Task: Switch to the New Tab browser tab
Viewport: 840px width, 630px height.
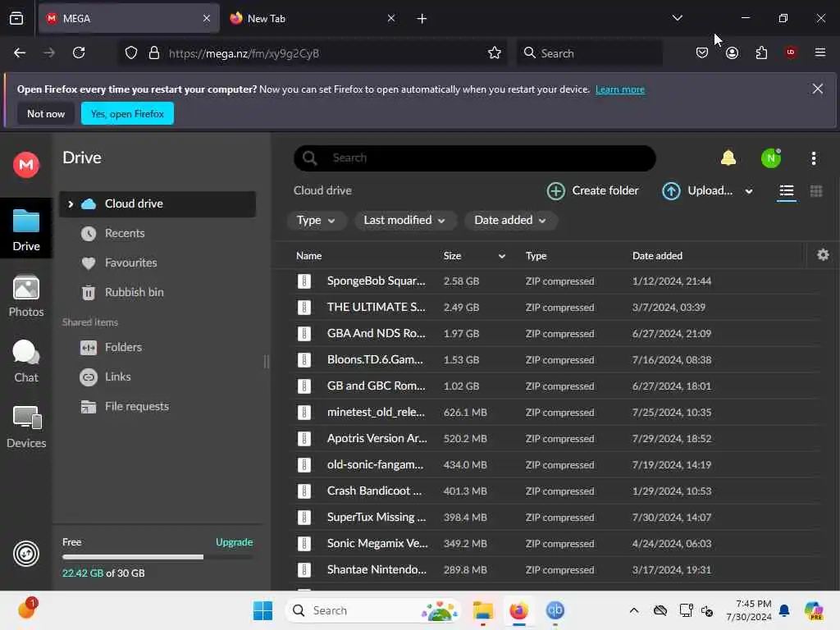Action: (313, 18)
